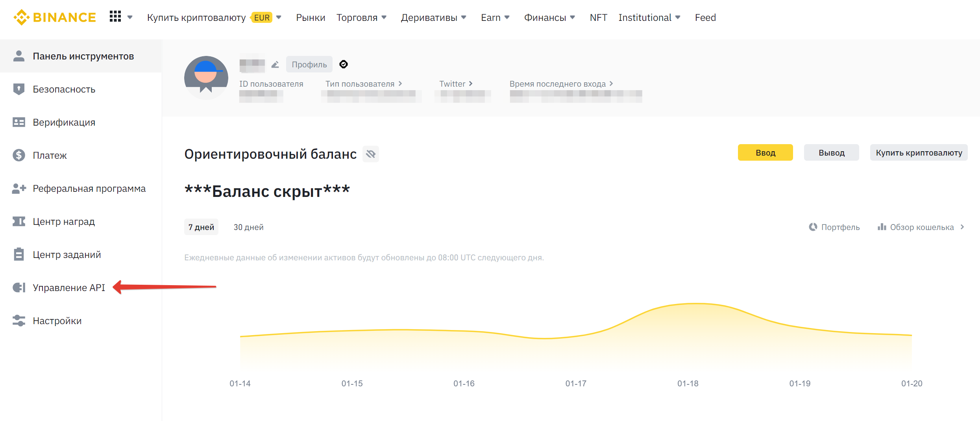This screenshot has width=980, height=421.
Task: Go to the NFT page
Action: tap(598, 18)
